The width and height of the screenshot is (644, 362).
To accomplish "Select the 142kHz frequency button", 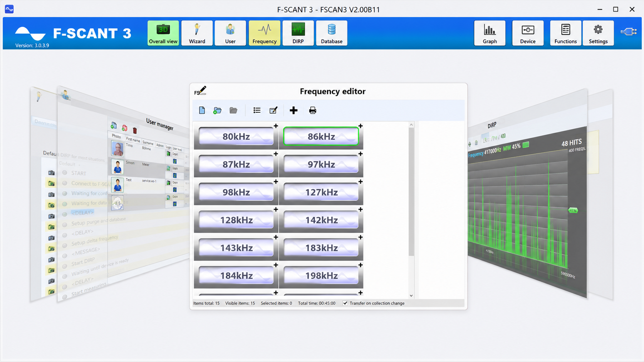I will tap(321, 220).
